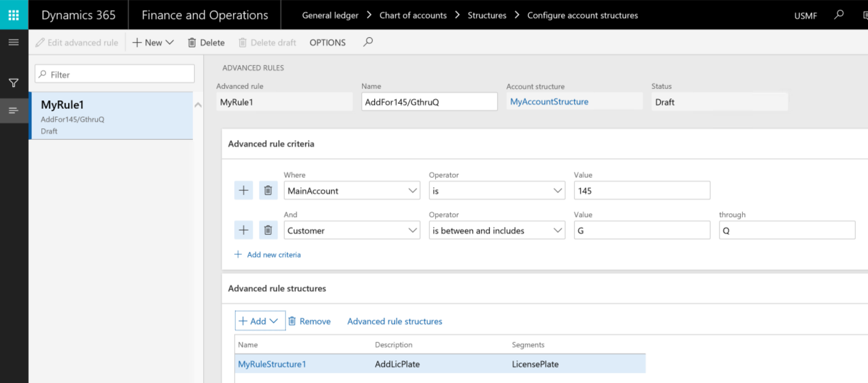The image size is (868, 383).
Task: Open the filter funnel pane
Action: point(13,83)
